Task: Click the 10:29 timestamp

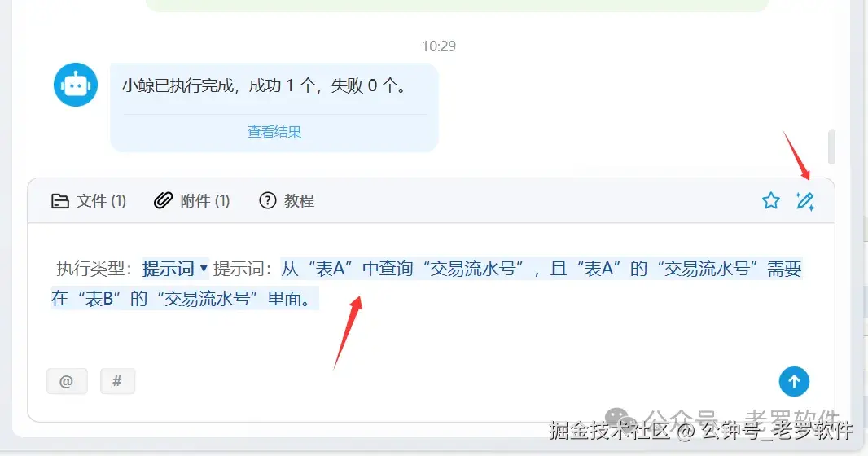Action: tap(439, 46)
